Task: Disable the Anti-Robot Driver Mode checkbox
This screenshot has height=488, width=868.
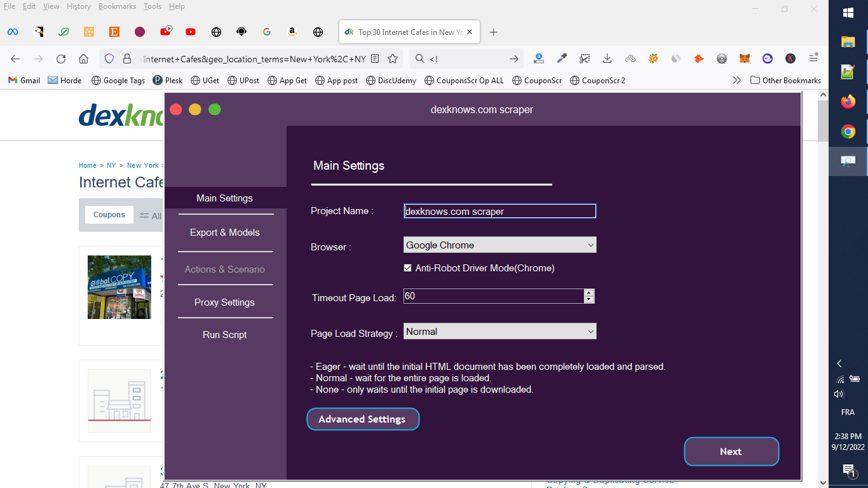Action: 407,268
